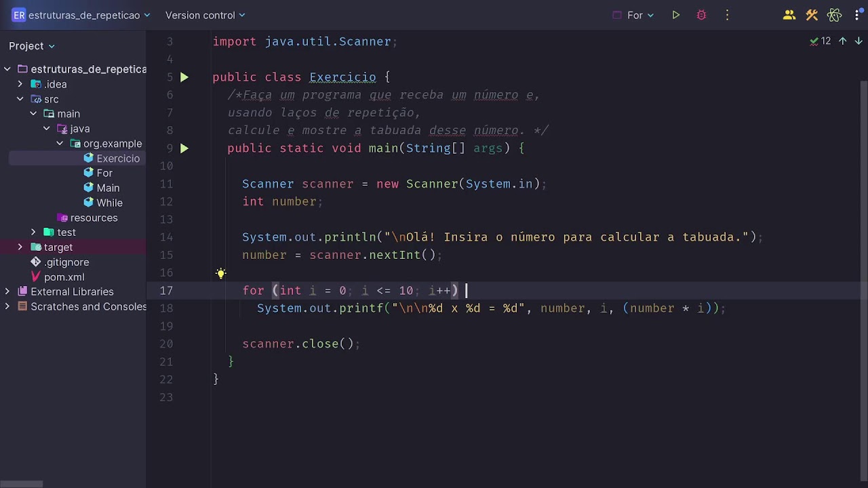Select Scratches and Consoles node
This screenshot has width=868, height=488.
pos(81,306)
